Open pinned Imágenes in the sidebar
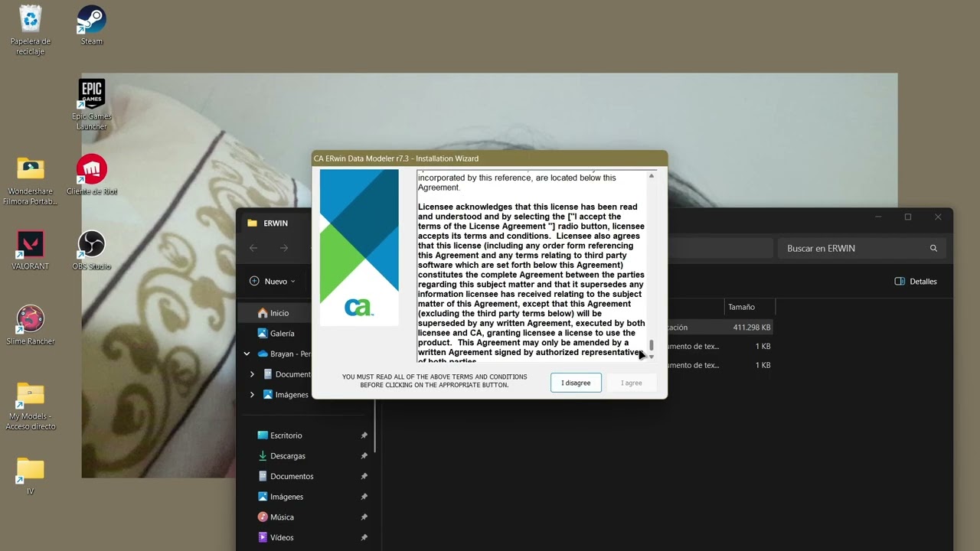980x551 pixels. (x=280, y=497)
